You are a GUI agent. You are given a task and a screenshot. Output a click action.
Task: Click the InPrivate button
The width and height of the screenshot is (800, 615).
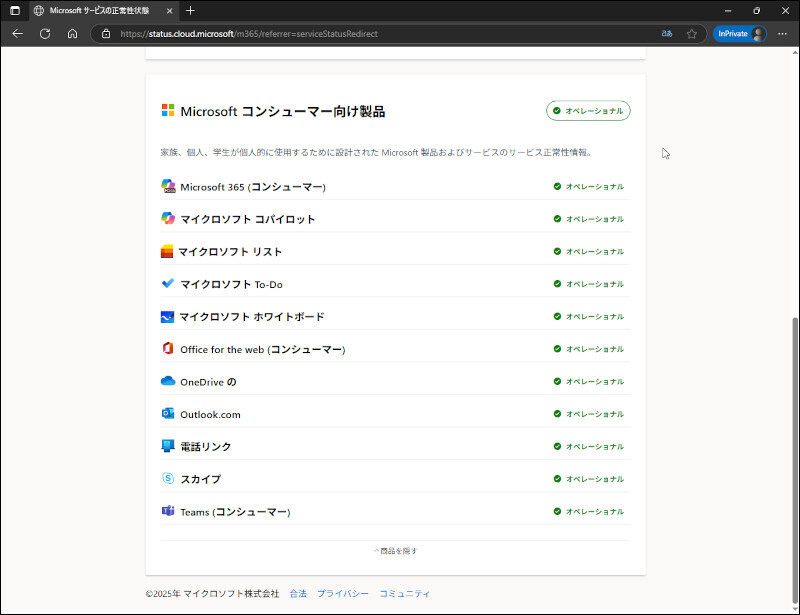coord(739,34)
